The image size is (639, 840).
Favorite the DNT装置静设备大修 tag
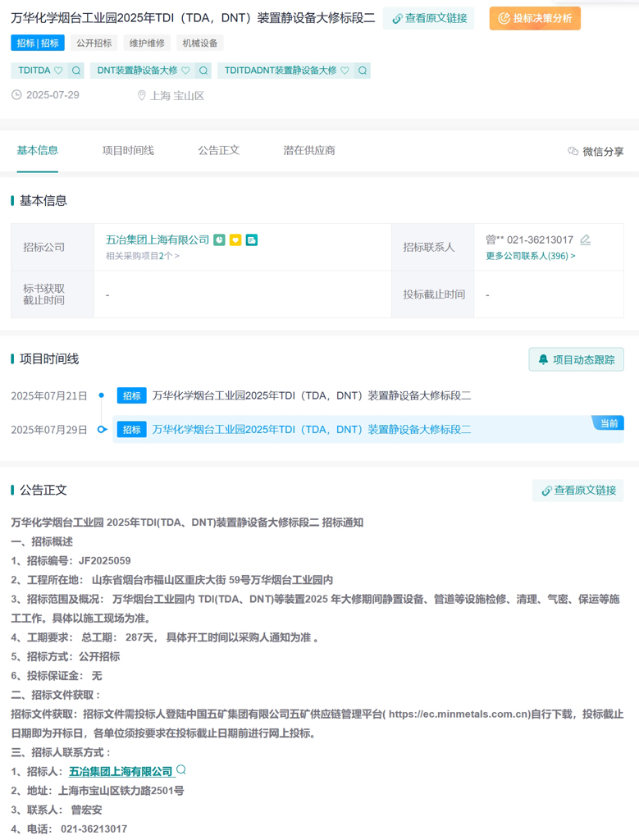pos(186,71)
